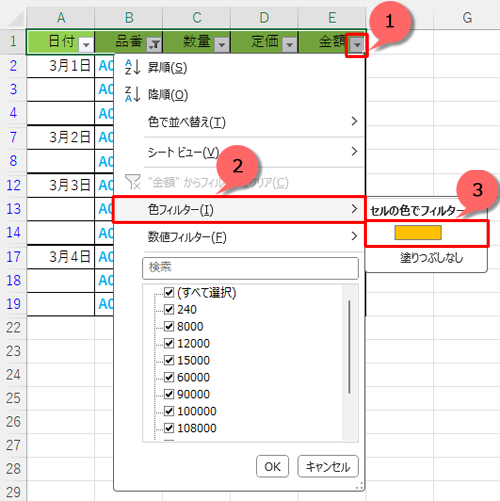Pick the orange cell color swatch
The image size is (500, 501).
418,233
